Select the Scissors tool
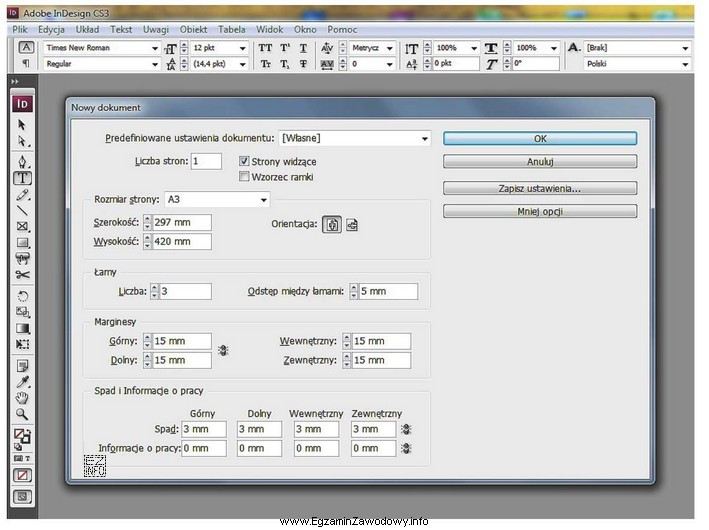Viewport: 709px width, 530px height. click(22, 274)
